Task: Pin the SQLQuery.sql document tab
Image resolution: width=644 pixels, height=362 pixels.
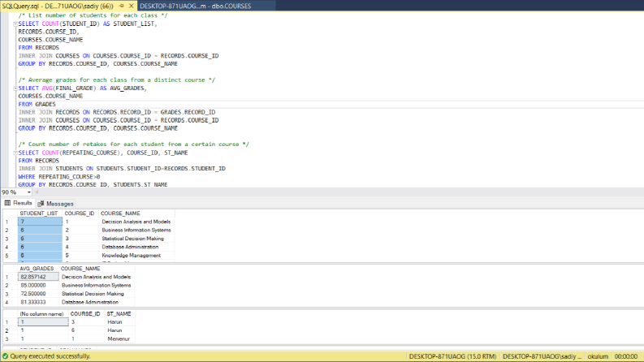Action: point(122,6)
